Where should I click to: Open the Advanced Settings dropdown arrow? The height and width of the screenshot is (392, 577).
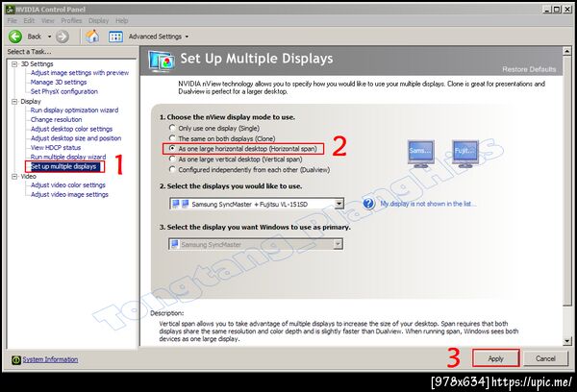pos(187,37)
